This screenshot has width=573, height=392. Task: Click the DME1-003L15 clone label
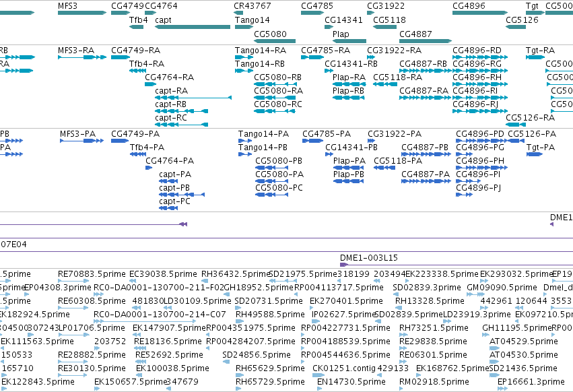point(369,258)
